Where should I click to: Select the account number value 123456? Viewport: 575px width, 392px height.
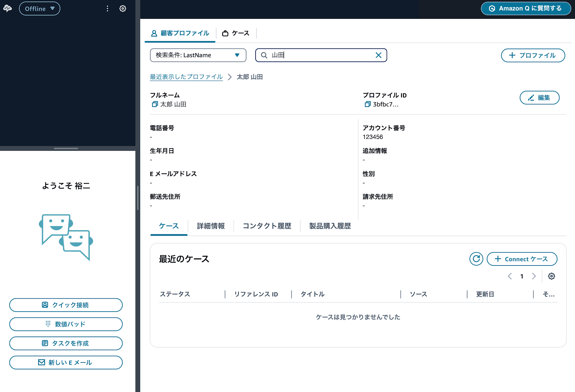point(373,137)
